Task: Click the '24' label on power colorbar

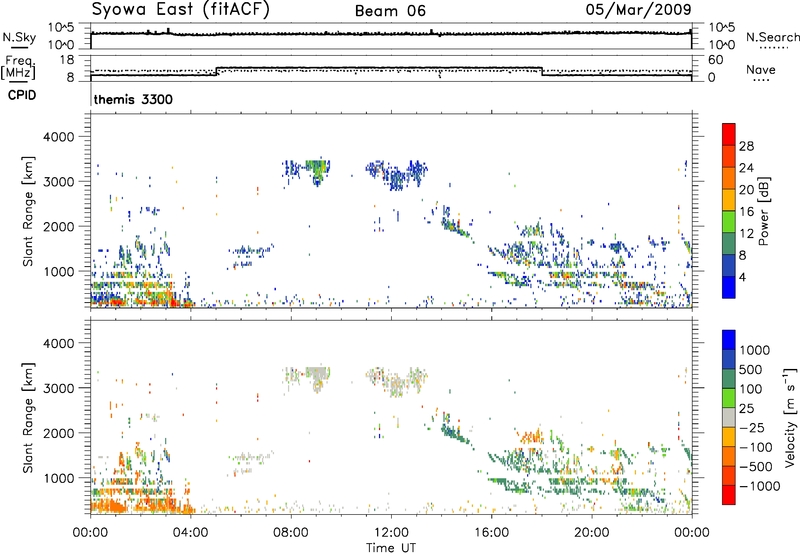Action: pyautogui.click(x=746, y=168)
